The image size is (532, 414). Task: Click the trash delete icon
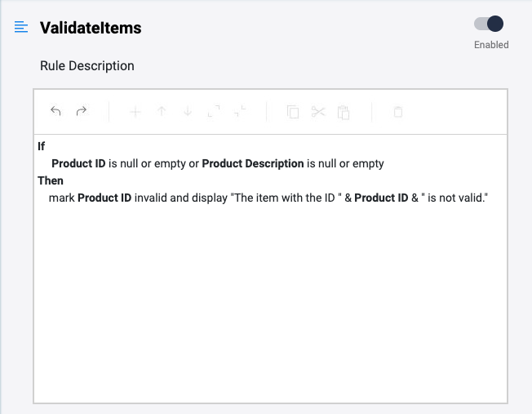(398, 112)
